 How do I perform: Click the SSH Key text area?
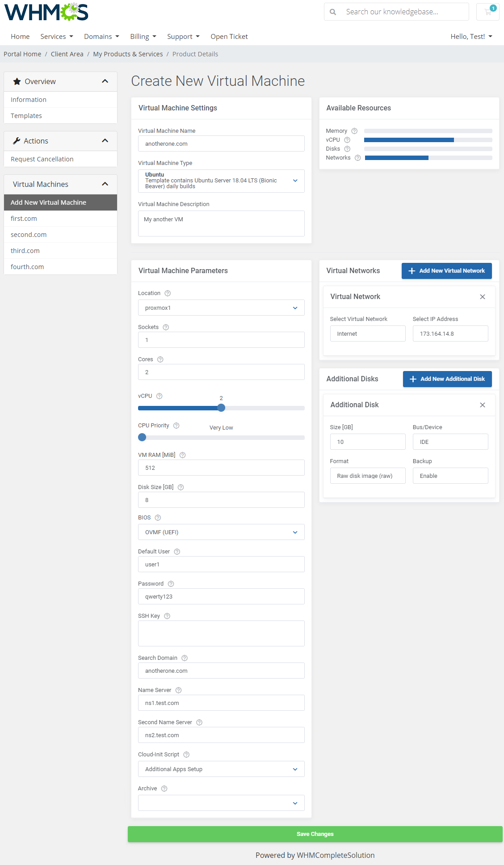coord(221,633)
